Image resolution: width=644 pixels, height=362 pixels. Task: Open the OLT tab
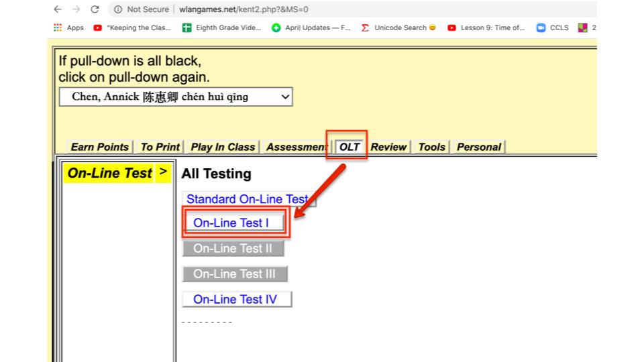pos(350,147)
